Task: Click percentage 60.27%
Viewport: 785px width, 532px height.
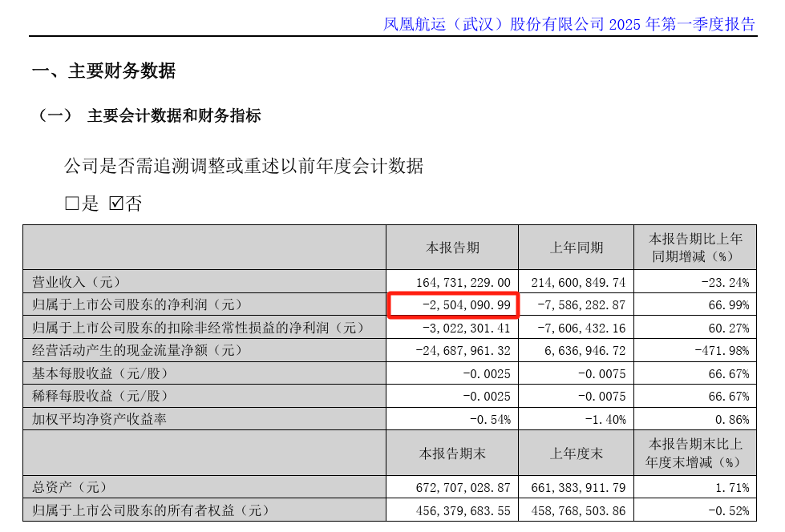Action: [729, 328]
